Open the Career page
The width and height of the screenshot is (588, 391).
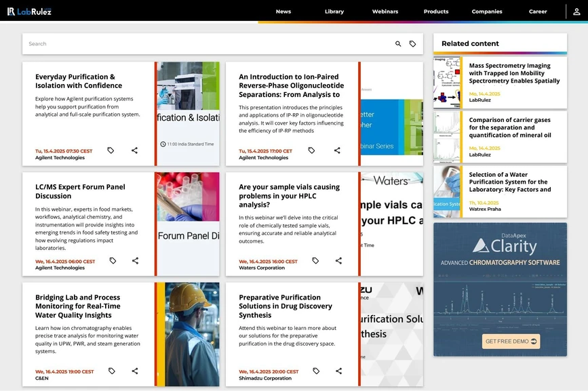538,12
